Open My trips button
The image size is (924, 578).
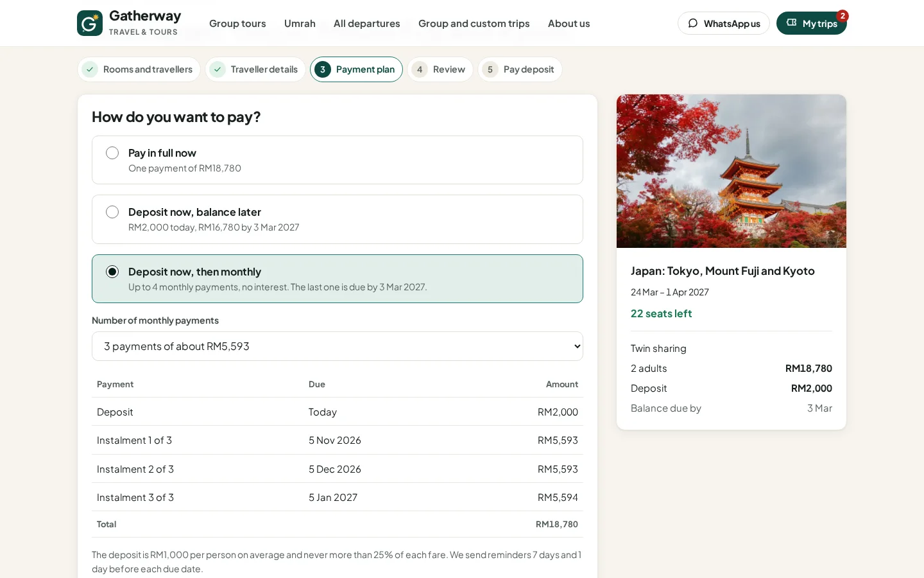coord(812,23)
